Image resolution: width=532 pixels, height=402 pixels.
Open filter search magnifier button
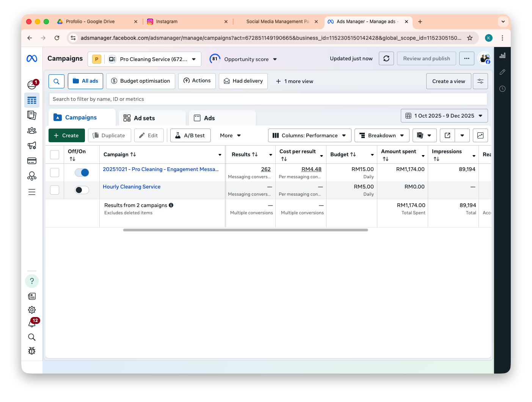tap(56, 81)
